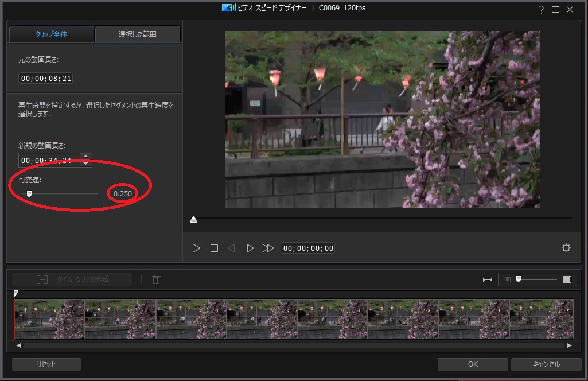Click the 00;00;00;00 timecode field
This screenshot has width=588, height=381.
[308, 248]
